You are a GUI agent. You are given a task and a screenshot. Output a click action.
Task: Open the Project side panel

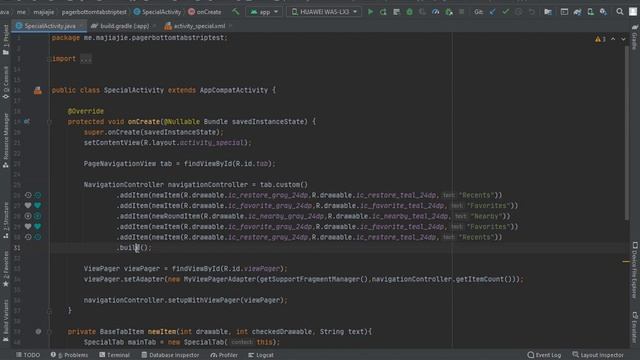click(6, 40)
